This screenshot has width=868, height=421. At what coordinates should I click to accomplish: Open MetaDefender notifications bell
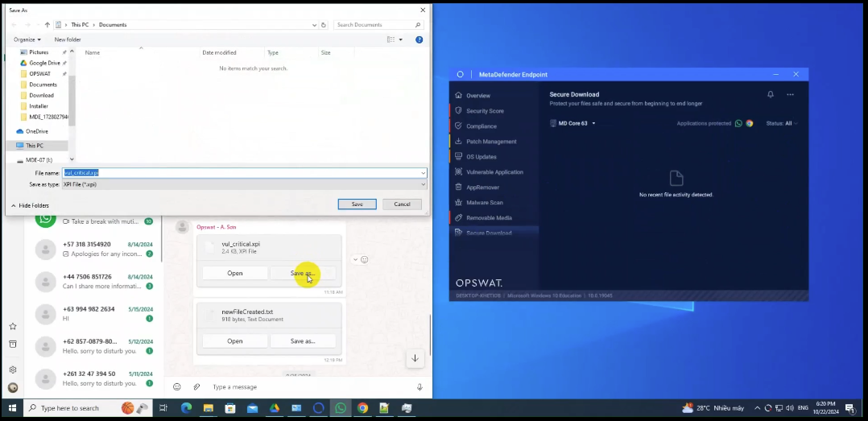(770, 95)
